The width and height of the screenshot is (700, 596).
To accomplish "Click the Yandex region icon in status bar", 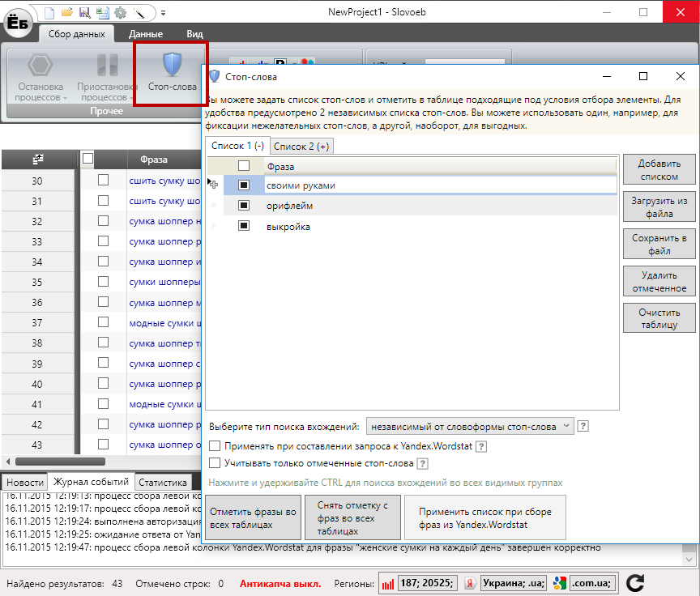I will coord(468,583).
